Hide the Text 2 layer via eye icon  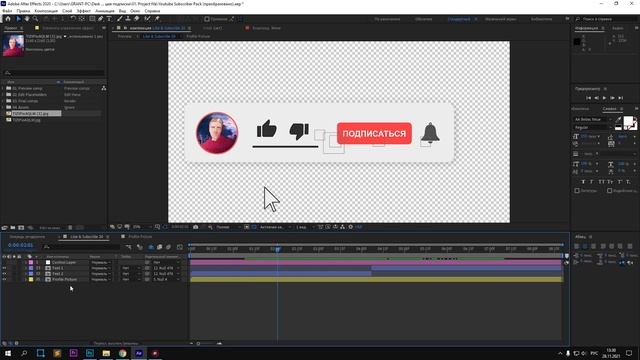coord(4,274)
